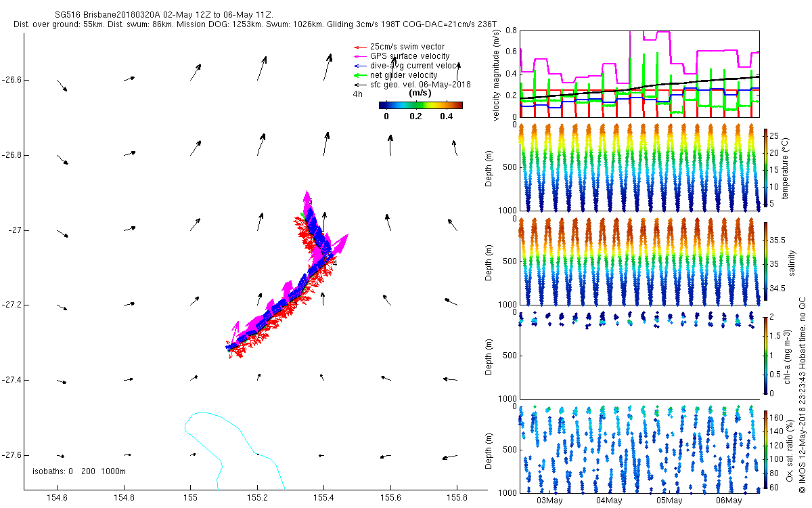The image size is (812, 508).
Task: Click the 'isobaths: 0 200 1000m' note
Action: coord(79,471)
